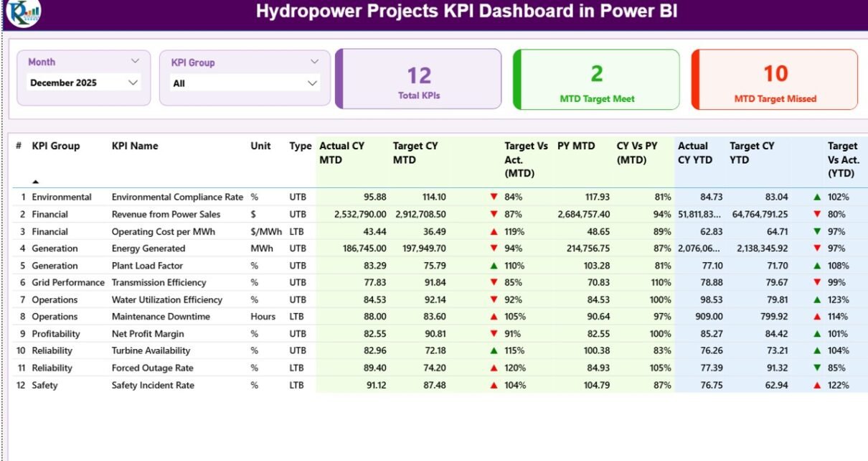Select the Total KPIs card
Image resolution: width=868 pixels, height=461 pixels.
coord(419,80)
